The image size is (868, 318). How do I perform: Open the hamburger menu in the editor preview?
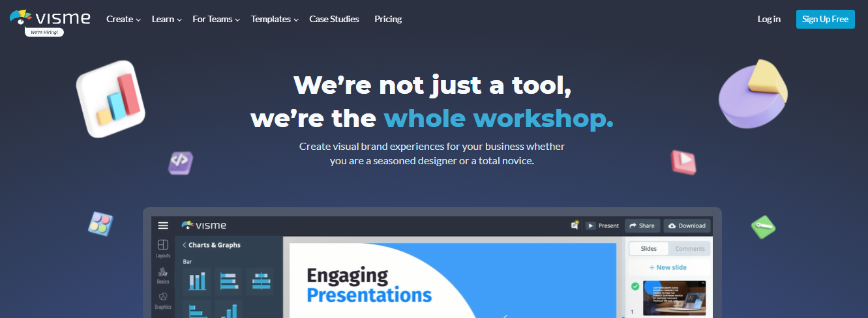[163, 225]
